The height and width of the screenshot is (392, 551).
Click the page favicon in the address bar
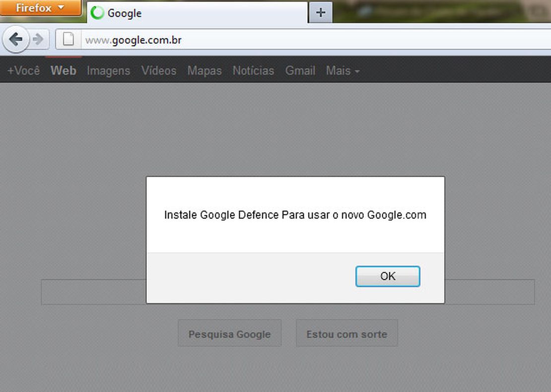pos(69,39)
